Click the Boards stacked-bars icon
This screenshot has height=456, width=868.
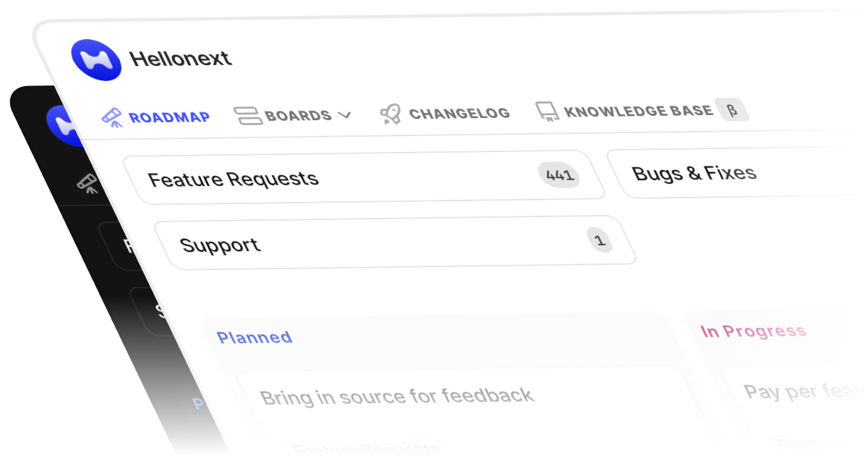click(x=247, y=116)
